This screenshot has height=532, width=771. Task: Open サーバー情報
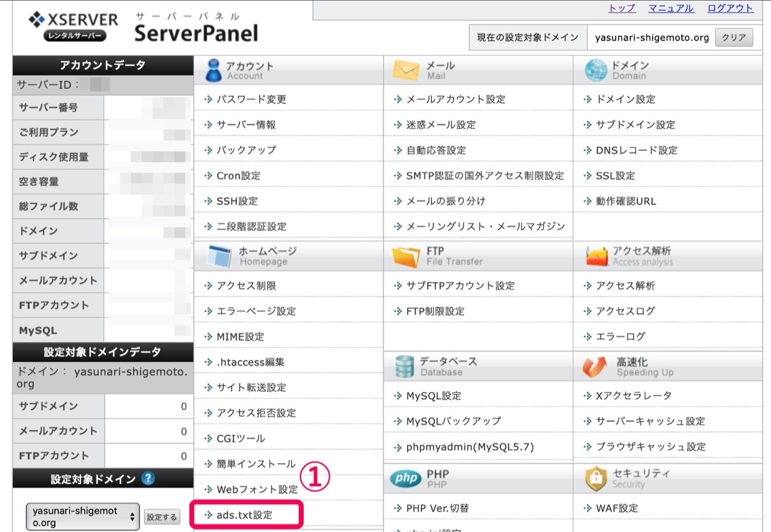(246, 125)
